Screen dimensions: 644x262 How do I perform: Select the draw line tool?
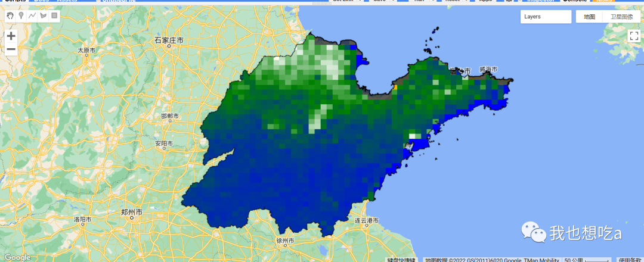pyautogui.click(x=32, y=16)
